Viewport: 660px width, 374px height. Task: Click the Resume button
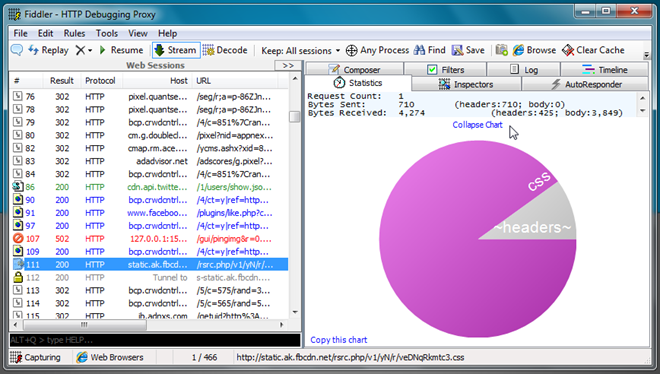point(121,50)
